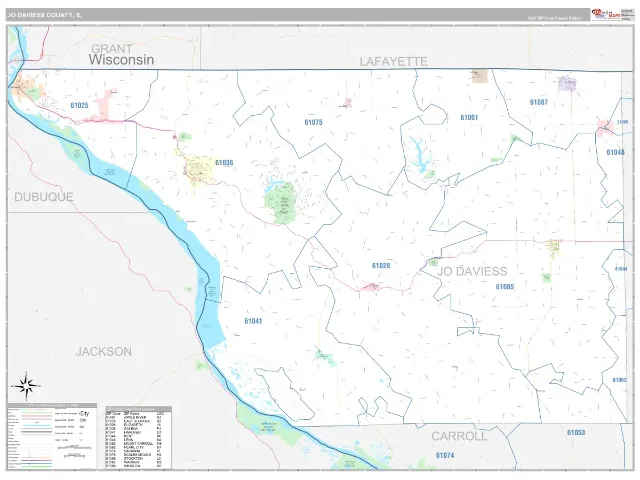Click the MOUNT CARROLL row in ZIP index
The height and width of the screenshot is (480, 640).
point(133,444)
